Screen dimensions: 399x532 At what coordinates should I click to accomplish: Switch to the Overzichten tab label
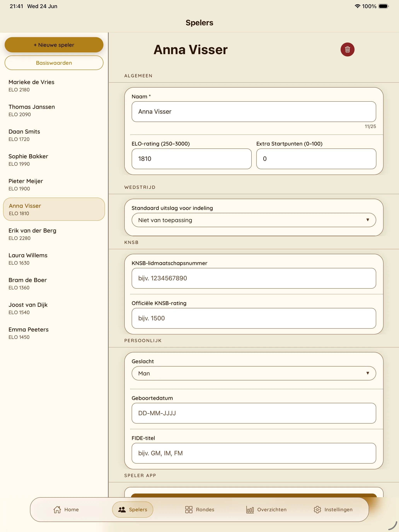click(272, 509)
